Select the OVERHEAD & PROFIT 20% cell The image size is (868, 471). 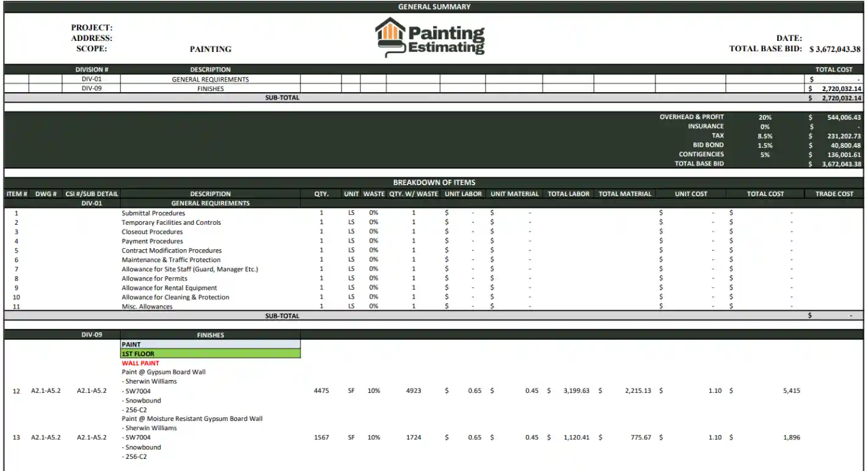click(x=764, y=117)
